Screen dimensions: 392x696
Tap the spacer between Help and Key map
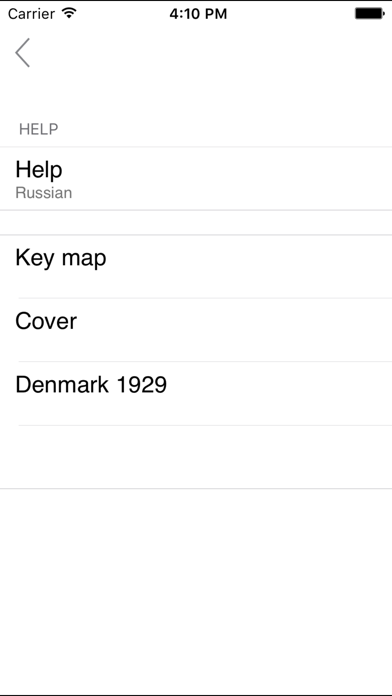(196, 222)
